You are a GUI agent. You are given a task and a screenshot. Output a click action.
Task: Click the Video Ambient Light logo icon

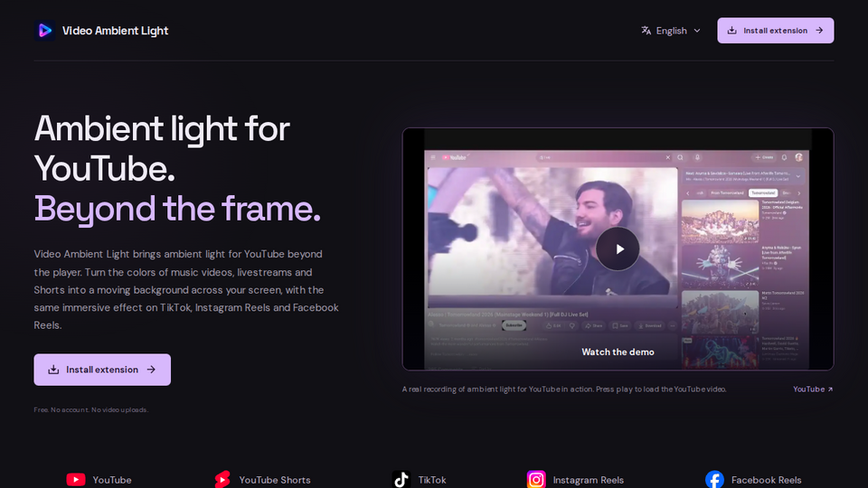pos(45,31)
